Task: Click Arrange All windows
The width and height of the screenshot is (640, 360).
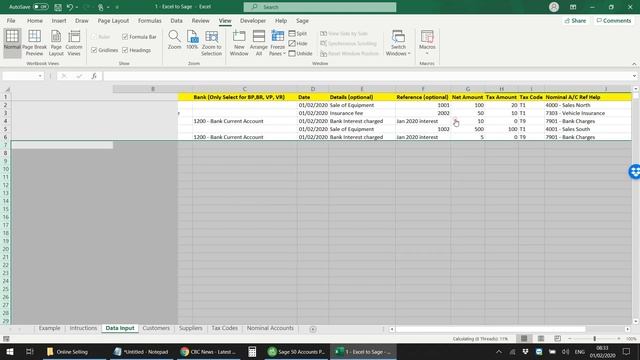Action: (x=259, y=42)
